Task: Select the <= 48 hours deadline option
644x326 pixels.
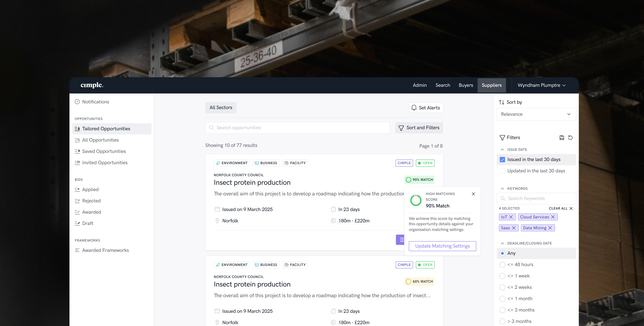Action: click(502, 265)
